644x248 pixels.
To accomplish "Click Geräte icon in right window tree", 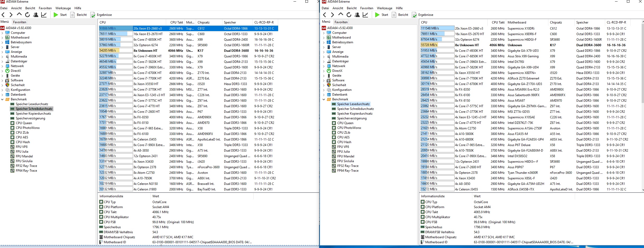I will [329, 76].
